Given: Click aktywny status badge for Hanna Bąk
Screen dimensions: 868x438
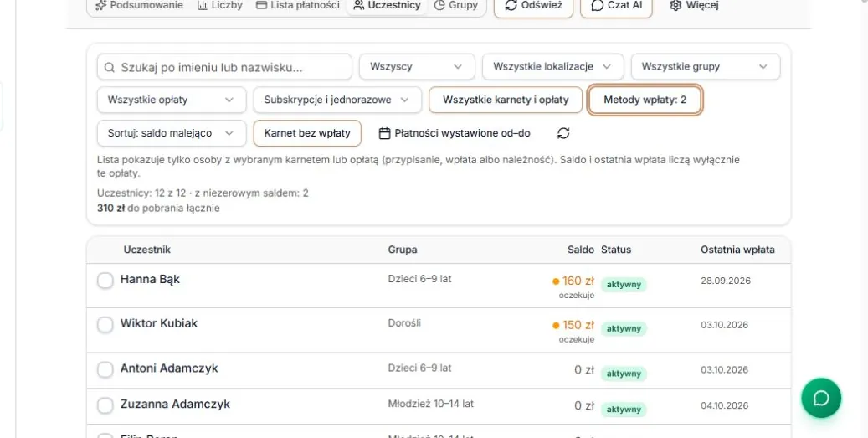Looking at the screenshot, I should click(624, 284).
